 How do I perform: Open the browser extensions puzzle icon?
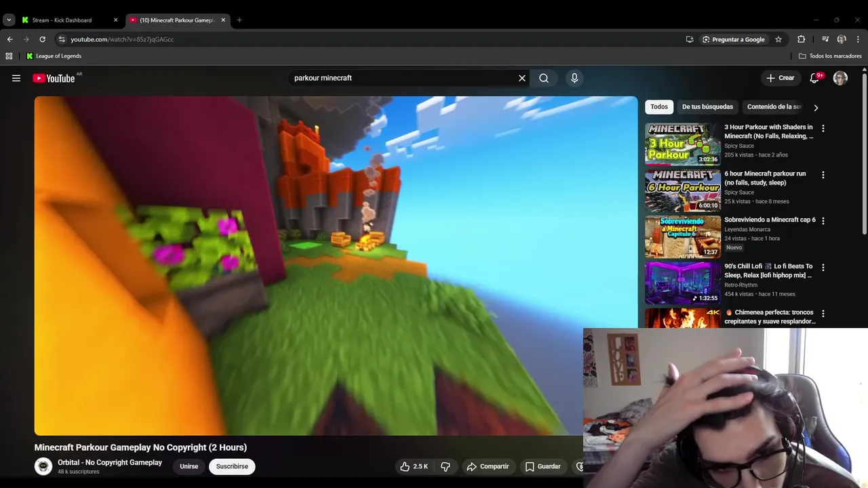801,39
